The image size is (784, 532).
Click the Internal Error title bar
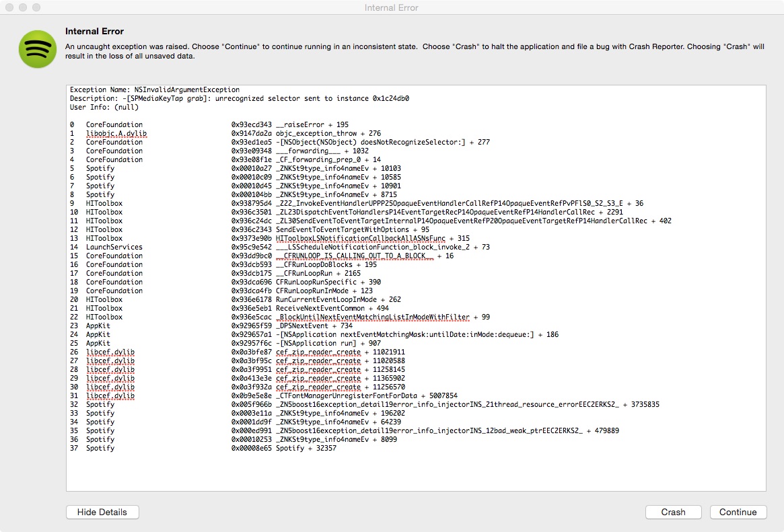coord(392,7)
